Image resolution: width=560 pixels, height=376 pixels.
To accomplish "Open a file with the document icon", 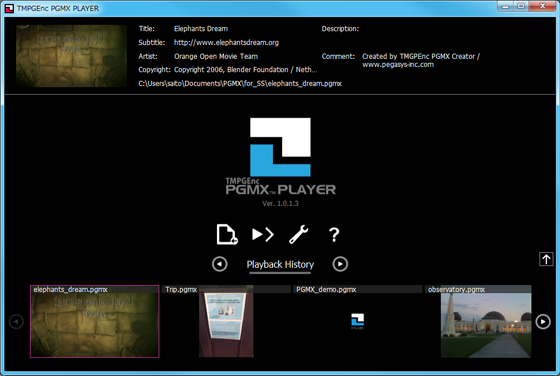I will click(x=227, y=234).
